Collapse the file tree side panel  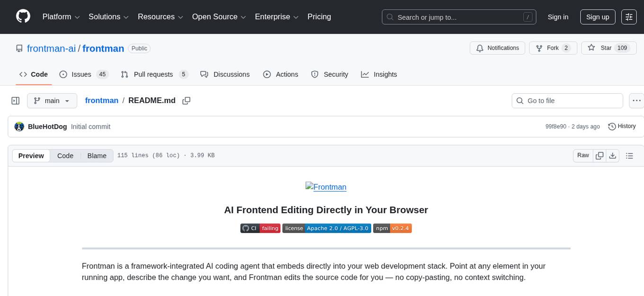(16, 101)
